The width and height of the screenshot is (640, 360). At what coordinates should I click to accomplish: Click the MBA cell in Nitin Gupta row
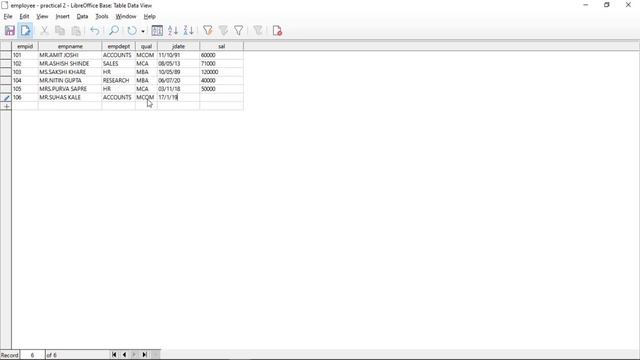pos(146,80)
